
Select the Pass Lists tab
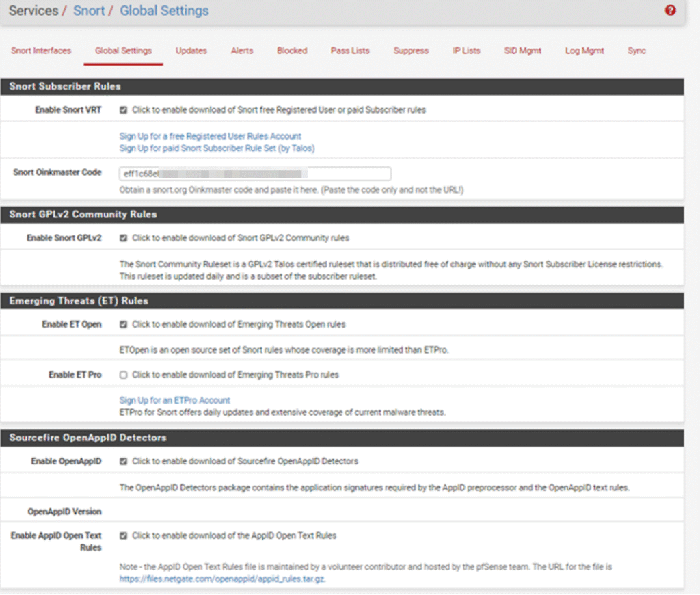[350, 51]
